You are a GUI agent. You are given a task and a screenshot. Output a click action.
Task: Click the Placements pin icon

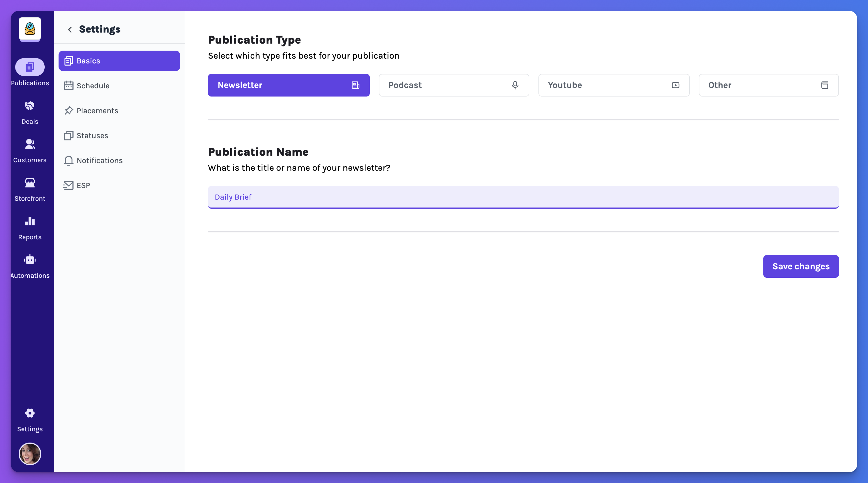[68, 111]
